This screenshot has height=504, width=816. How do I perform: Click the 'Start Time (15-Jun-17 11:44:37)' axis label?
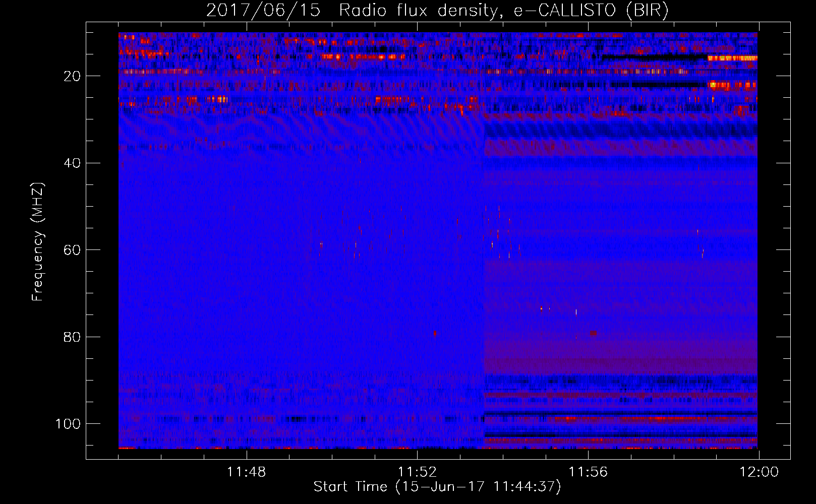[x=437, y=487]
